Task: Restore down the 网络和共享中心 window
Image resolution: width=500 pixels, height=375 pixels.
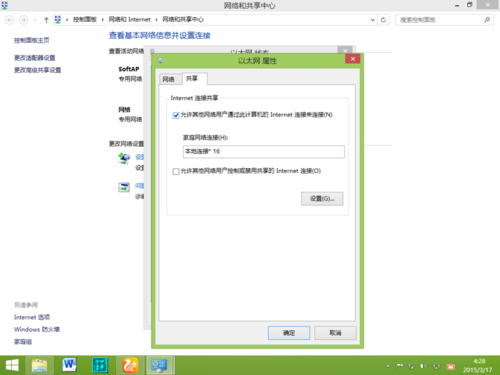Action: (470, 5)
